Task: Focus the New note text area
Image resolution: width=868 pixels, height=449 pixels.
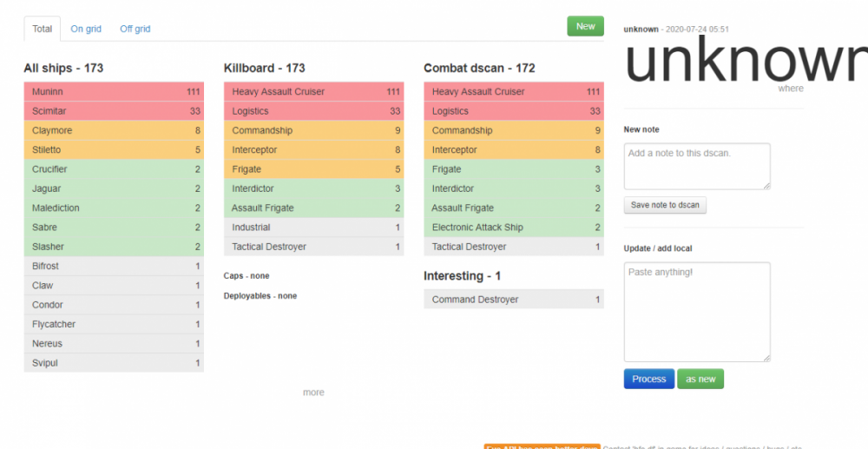Action: pos(697,166)
